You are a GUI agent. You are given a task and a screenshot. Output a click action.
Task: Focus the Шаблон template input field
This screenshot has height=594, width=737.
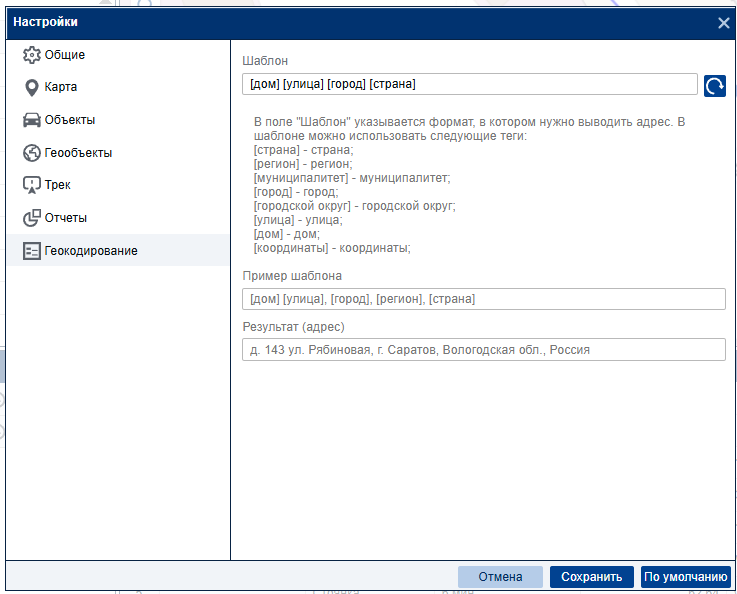(469, 85)
